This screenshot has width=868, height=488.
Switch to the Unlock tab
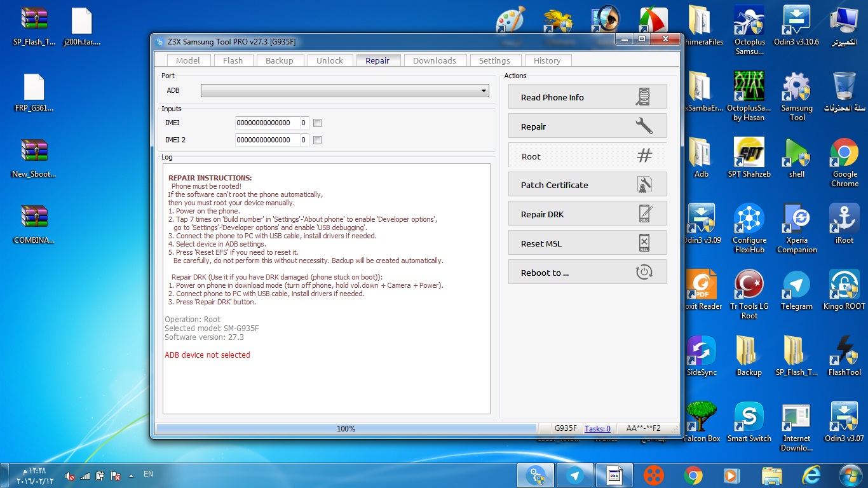(330, 60)
